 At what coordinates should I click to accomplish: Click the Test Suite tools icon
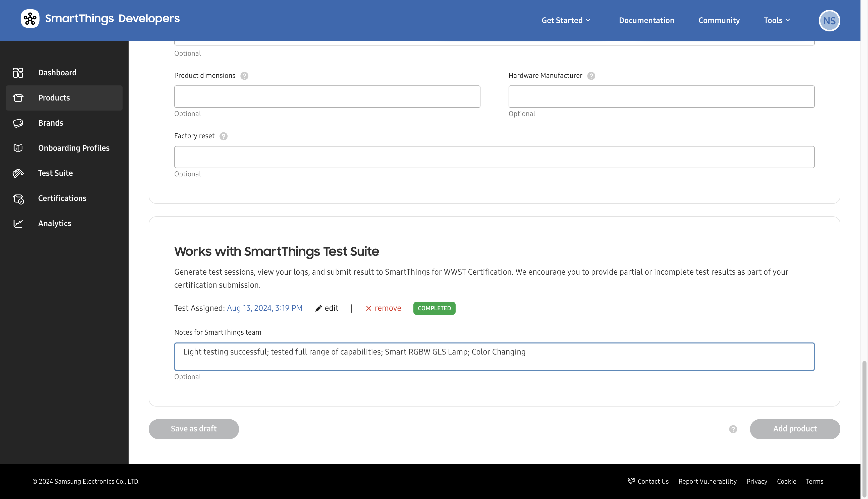(18, 173)
